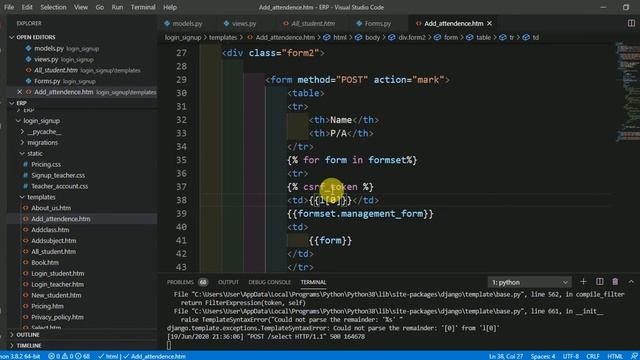Show the Debug Console panel
The image size is (640, 360).
[x=269, y=282]
